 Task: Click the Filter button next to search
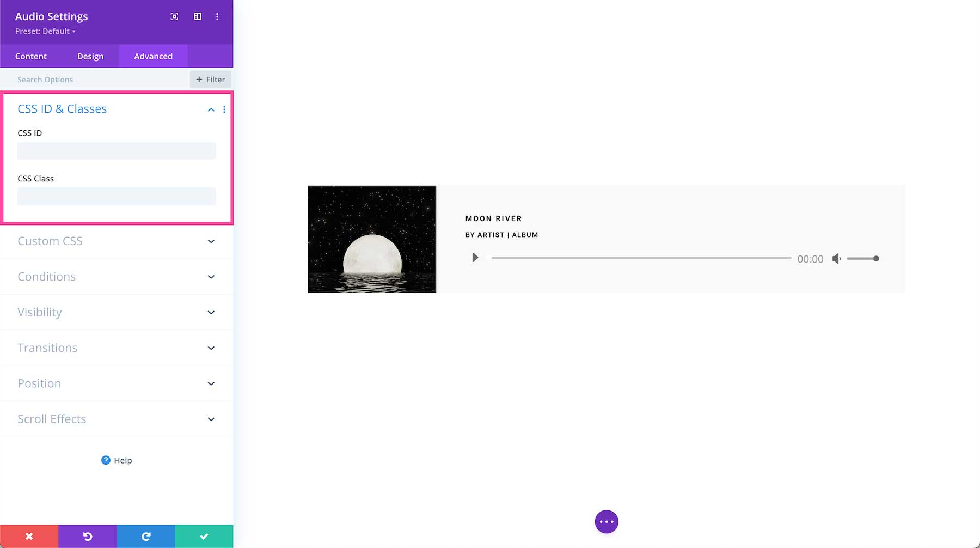(x=210, y=79)
